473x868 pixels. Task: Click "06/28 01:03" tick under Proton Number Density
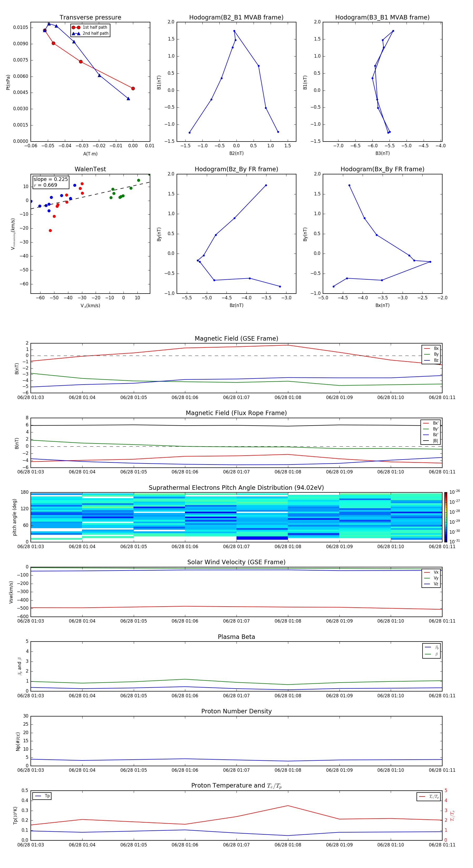coord(31,770)
